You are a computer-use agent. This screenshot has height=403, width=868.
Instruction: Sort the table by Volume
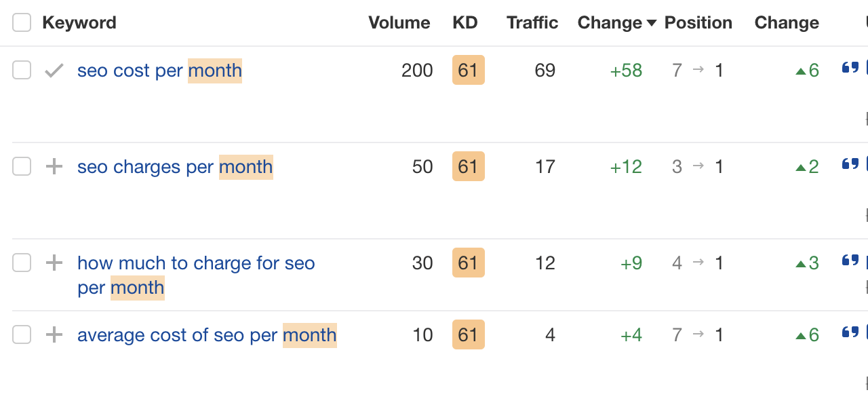click(x=399, y=22)
